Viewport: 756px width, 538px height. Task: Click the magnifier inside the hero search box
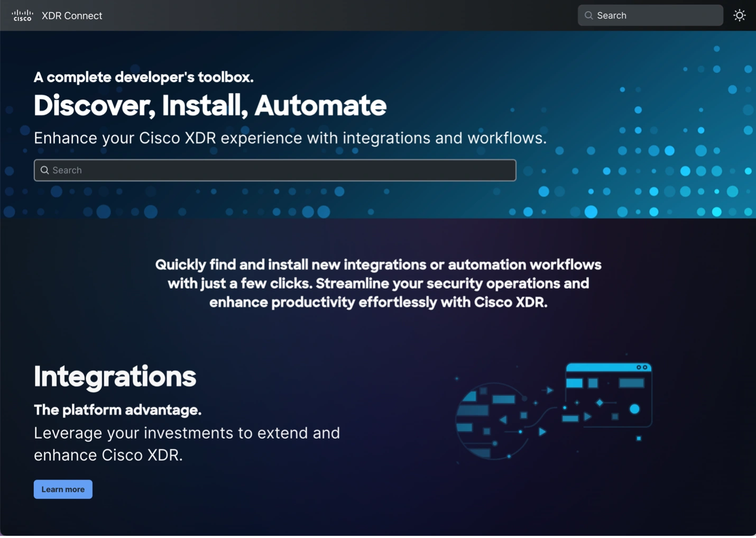[x=45, y=170]
